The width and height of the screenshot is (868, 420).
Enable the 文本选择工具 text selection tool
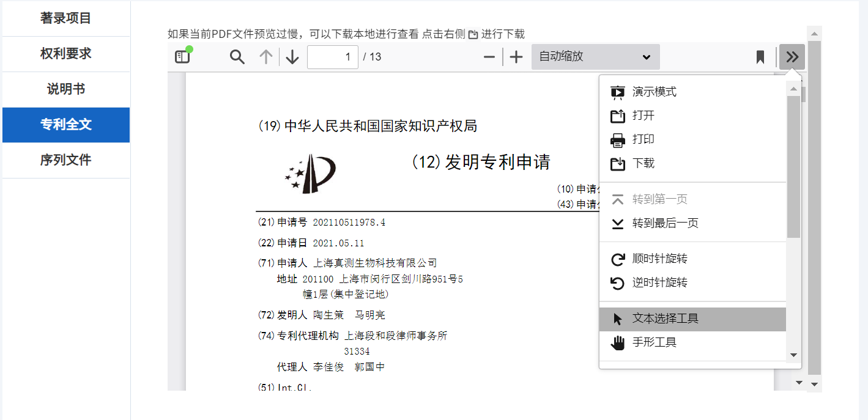(x=665, y=319)
